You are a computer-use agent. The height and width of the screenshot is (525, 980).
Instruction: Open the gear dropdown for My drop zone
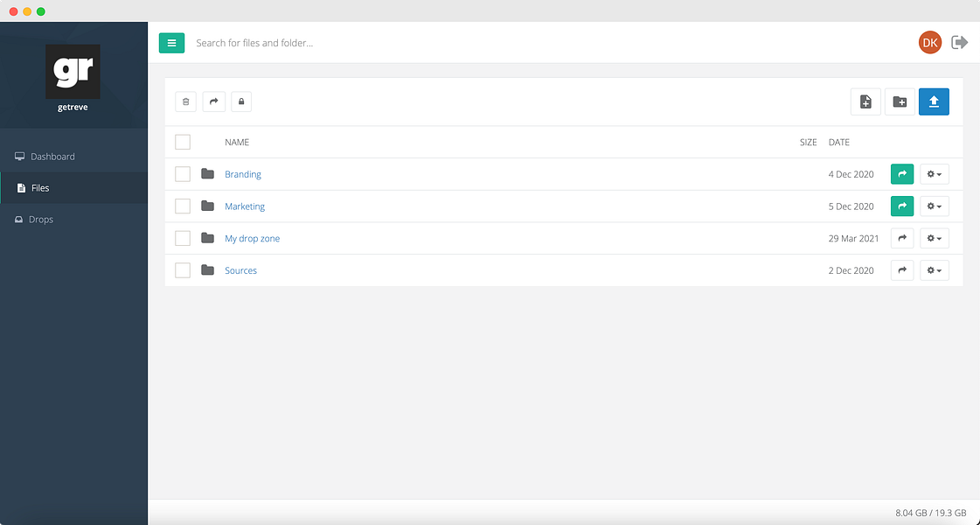935,238
